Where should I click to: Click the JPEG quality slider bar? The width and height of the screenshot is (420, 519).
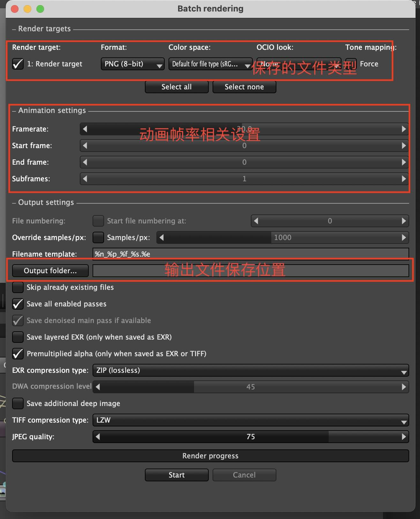coord(251,437)
